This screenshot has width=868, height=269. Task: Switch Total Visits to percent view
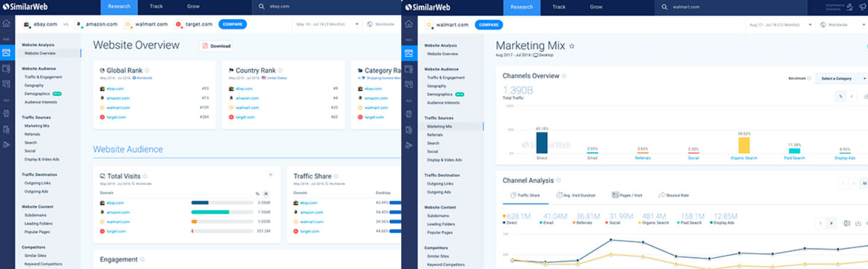[257, 194]
